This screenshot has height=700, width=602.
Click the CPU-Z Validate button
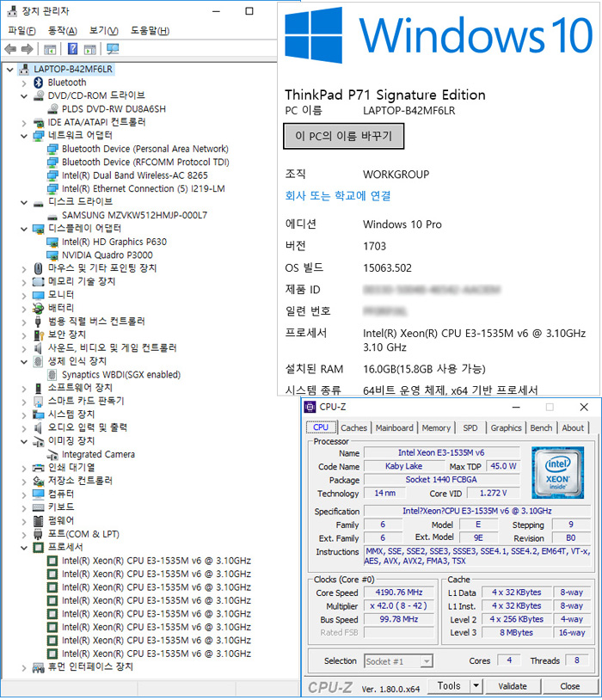tap(513, 686)
